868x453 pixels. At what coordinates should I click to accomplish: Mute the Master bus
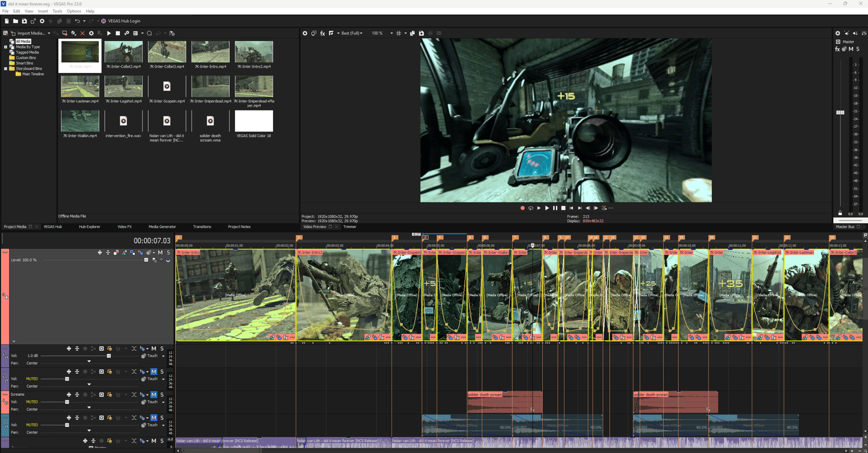851,49
